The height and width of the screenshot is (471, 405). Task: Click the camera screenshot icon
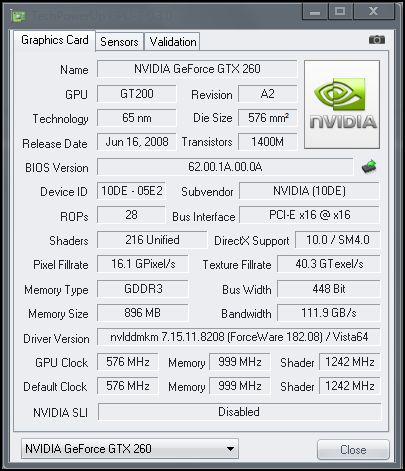point(377,40)
